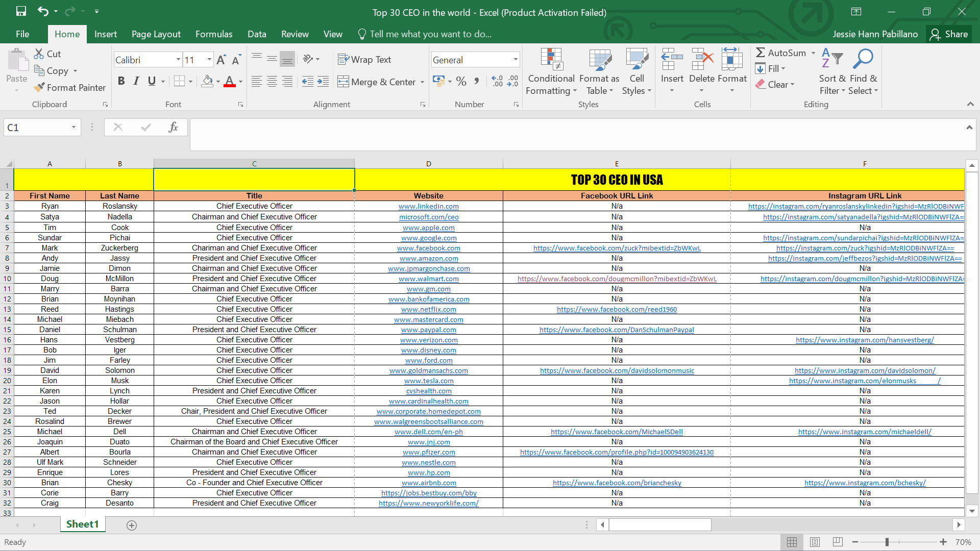Open www.tesla.com hyperlink

pos(429,381)
